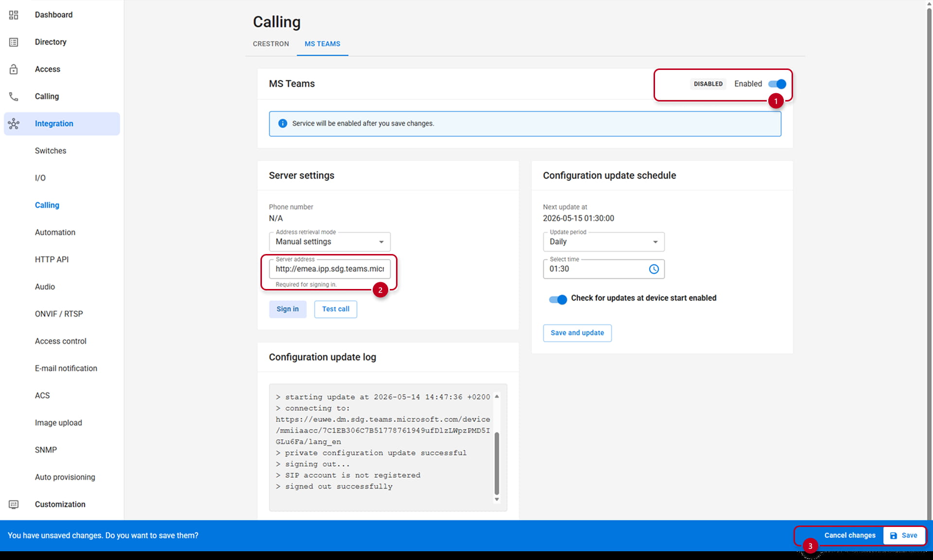Viewport: 933px width, 560px height.
Task: Save the unsaved changes
Action: point(904,536)
